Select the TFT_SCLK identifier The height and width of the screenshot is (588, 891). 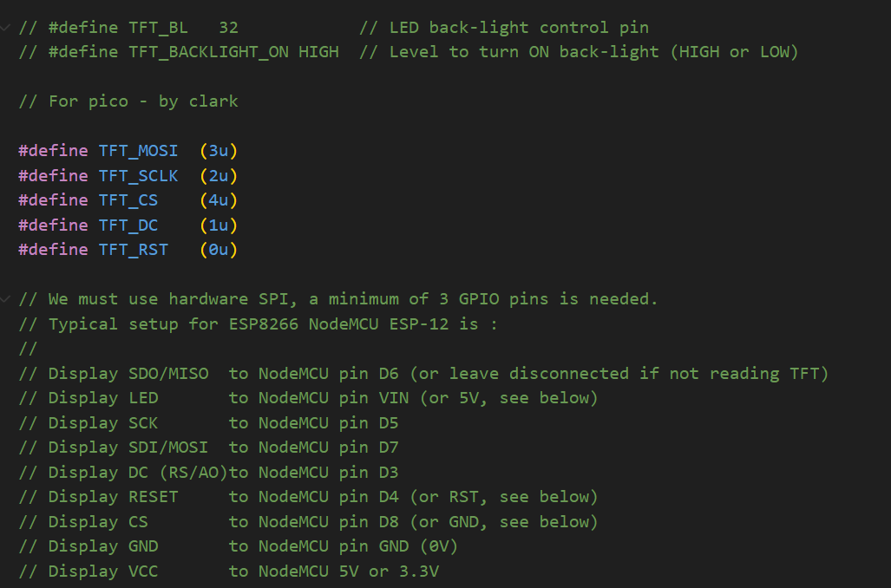click(x=138, y=175)
